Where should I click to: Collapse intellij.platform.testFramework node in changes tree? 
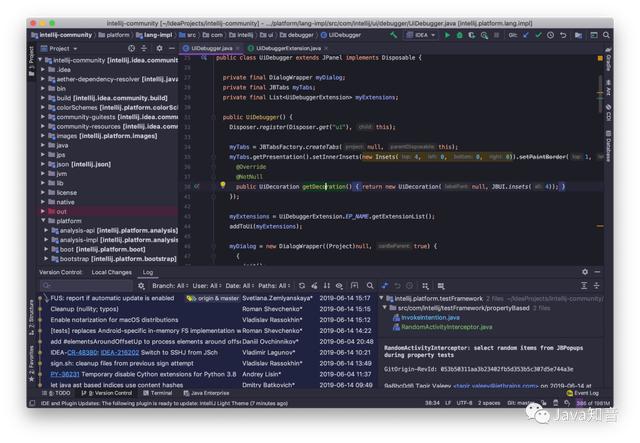382,298
